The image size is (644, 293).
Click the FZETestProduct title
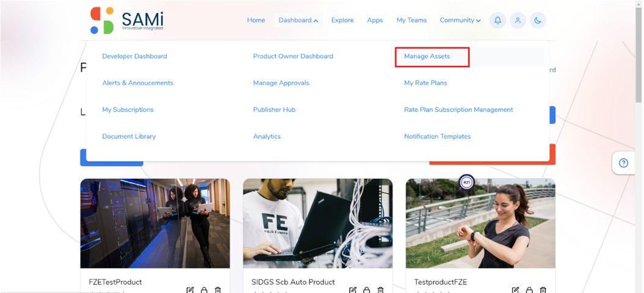(x=115, y=282)
